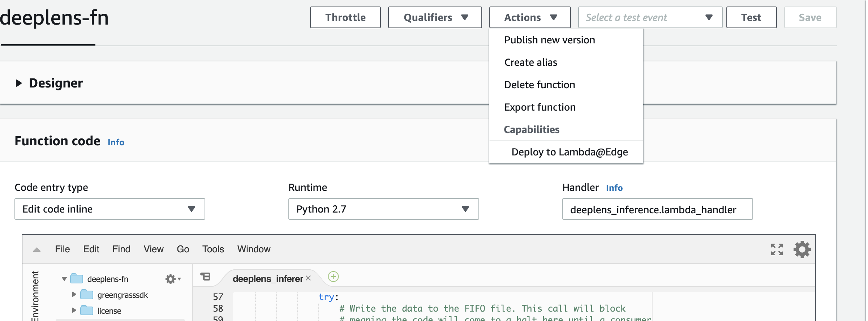The width and height of the screenshot is (868, 321).
Task: Switch to the deeplens_inferer file tab
Action: point(267,279)
